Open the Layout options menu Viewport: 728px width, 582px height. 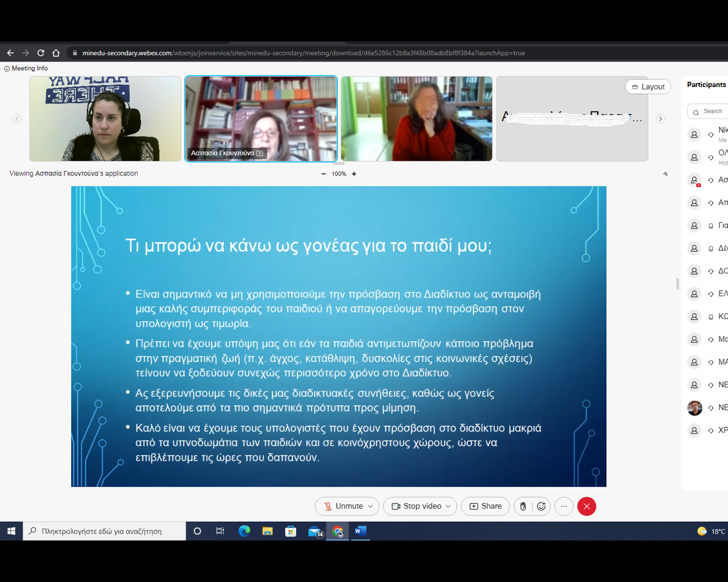click(x=648, y=87)
